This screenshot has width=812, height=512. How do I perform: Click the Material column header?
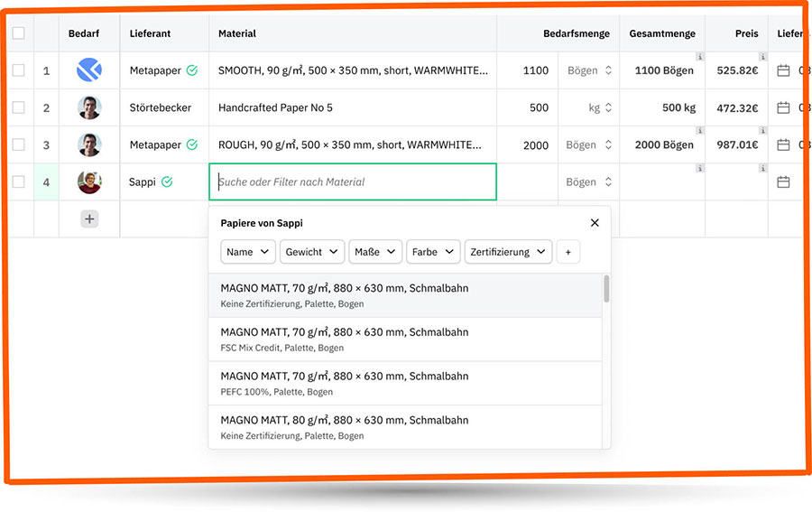(353, 33)
